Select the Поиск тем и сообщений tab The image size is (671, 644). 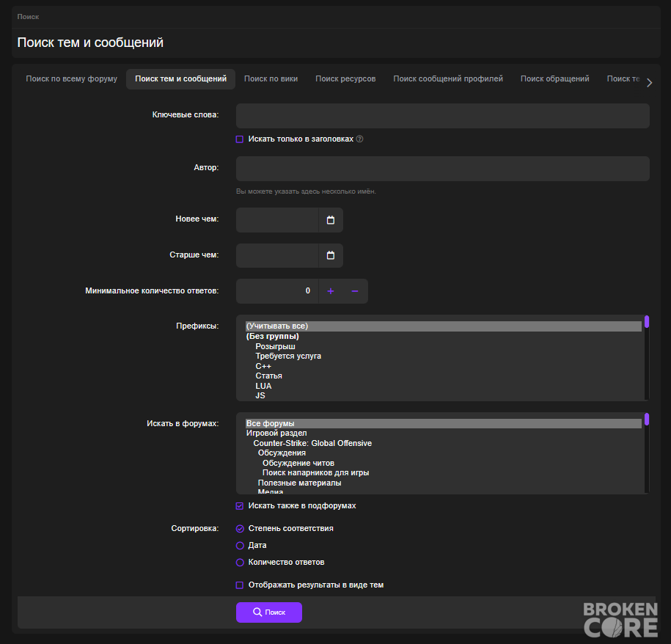click(180, 78)
